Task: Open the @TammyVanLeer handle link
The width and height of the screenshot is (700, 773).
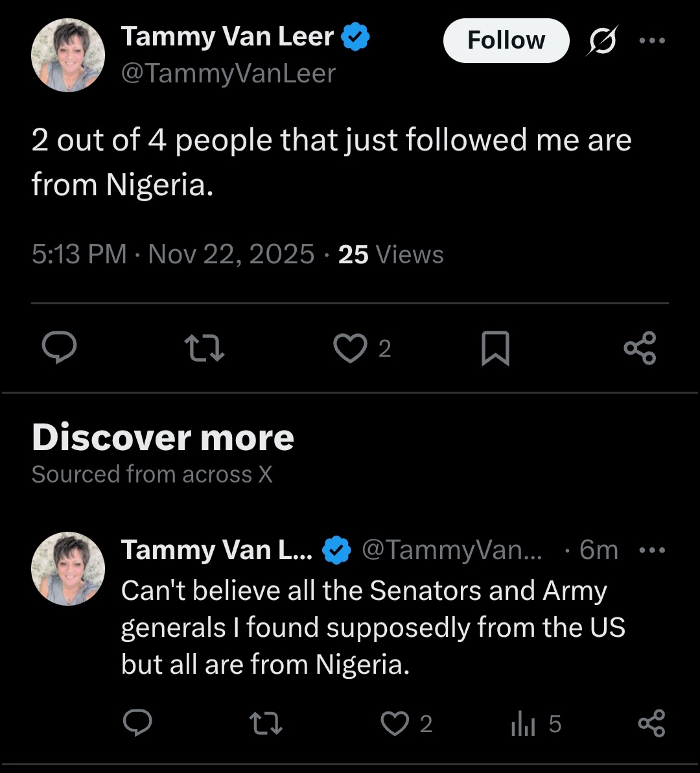Action: click(228, 73)
